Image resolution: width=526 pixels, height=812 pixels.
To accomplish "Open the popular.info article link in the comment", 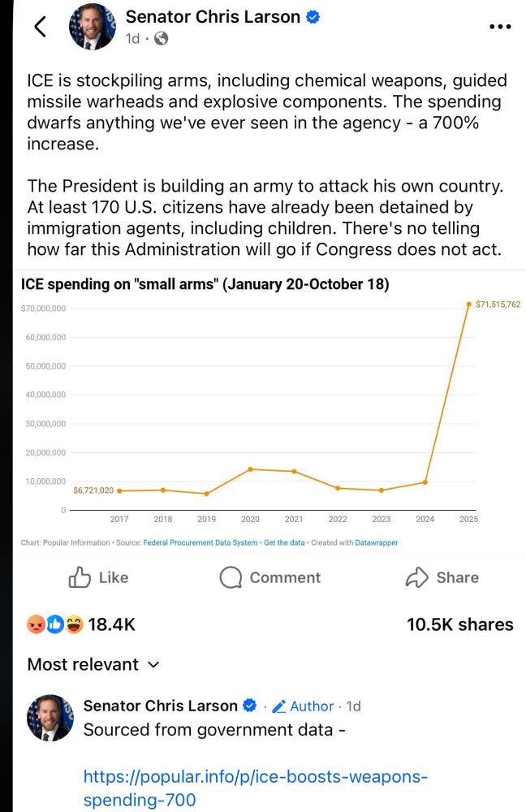I will tap(256, 788).
